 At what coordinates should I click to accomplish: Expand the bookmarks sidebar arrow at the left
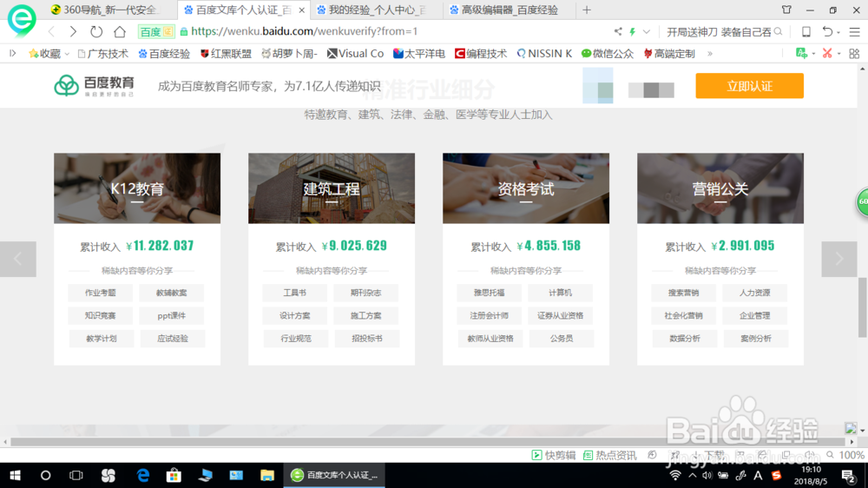tap(13, 53)
